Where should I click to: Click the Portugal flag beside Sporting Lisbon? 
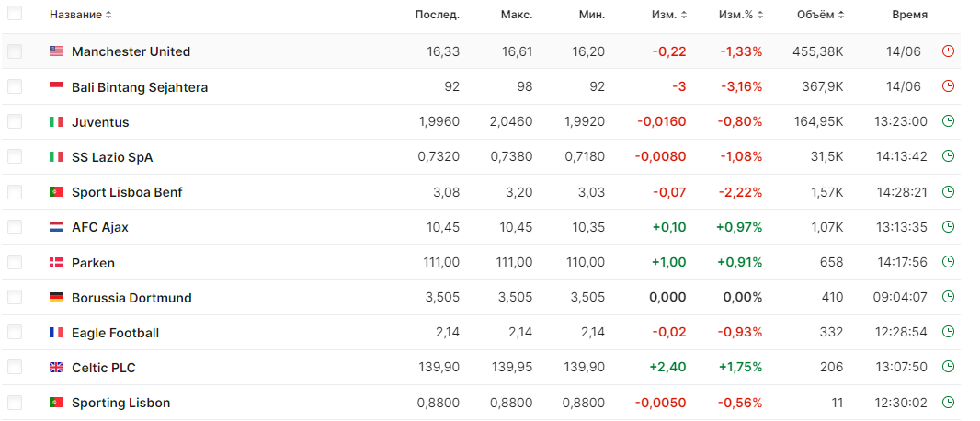click(56, 403)
